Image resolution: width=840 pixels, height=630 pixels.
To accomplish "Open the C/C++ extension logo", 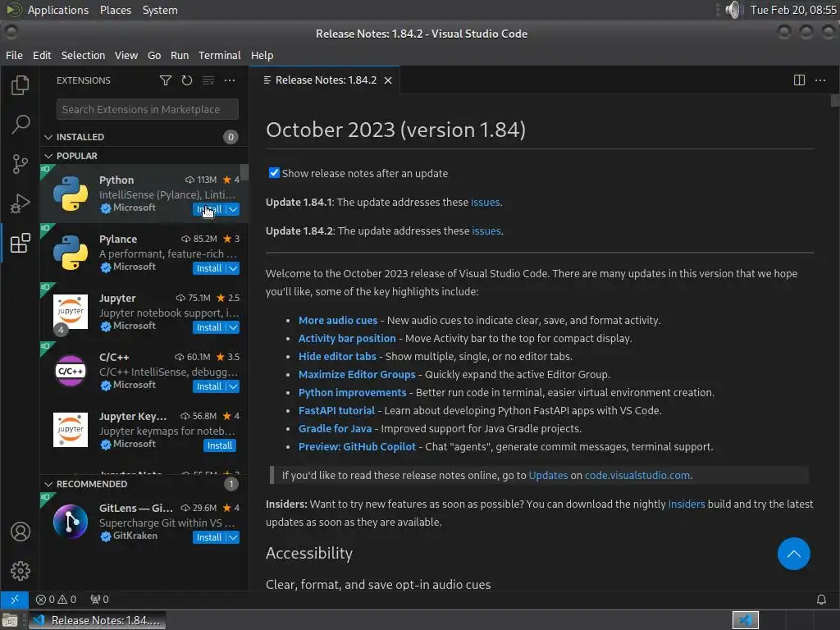I will tap(71, 371).
